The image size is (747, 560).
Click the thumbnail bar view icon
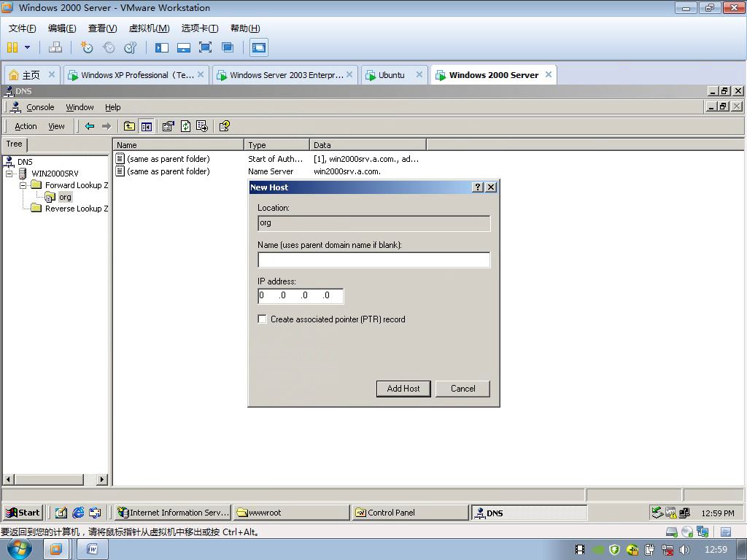[x=183, y=47]
